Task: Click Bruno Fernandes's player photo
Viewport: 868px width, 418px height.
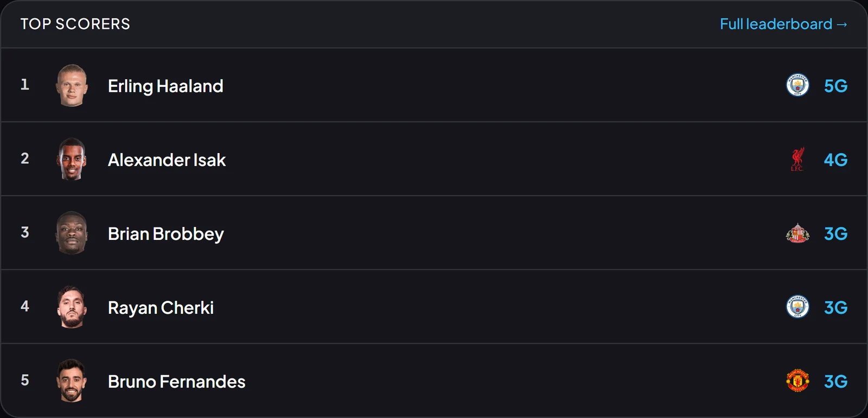Action: click(72, 381)
